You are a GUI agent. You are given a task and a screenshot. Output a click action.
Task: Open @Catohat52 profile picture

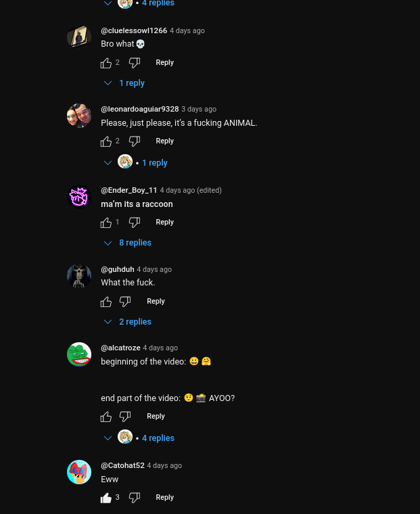pos(79,472)
